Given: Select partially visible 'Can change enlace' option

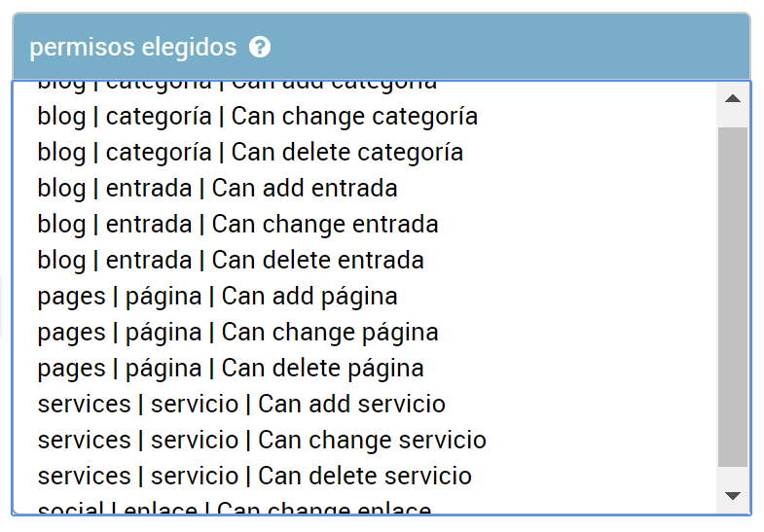Looking at the screenshot, I should tap(364, 505).
